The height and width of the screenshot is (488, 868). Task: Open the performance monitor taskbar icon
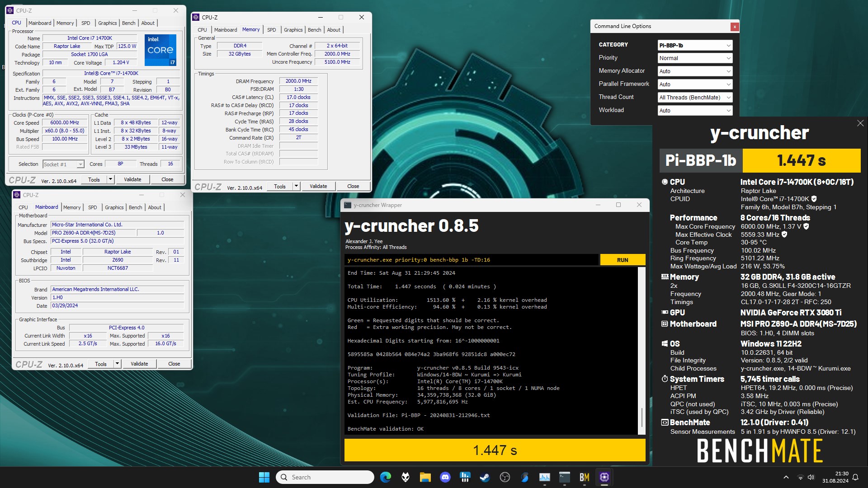click(x=545, y=477)
